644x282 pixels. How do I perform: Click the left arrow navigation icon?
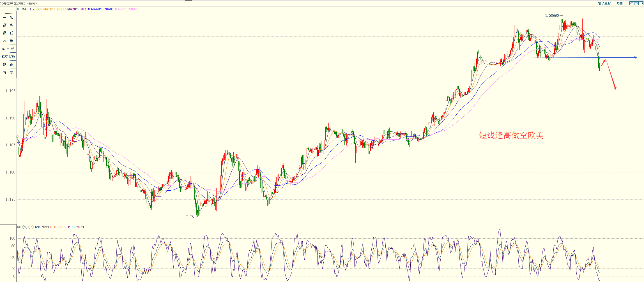632,3
